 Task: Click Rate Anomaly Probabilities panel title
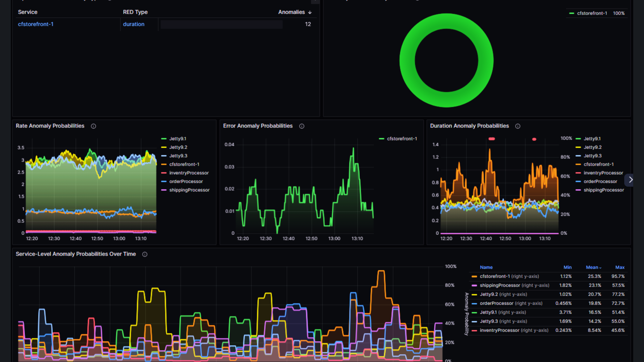50,126
